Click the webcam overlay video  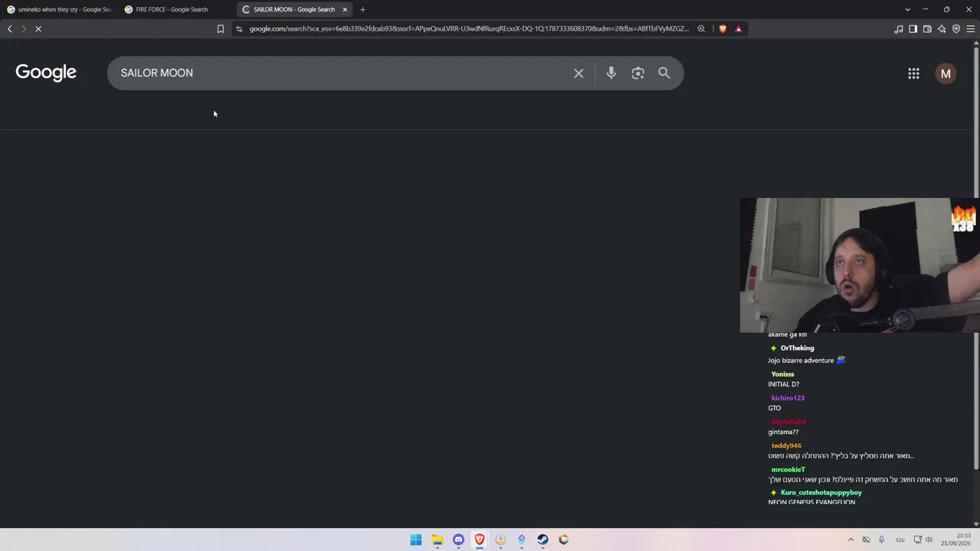[859, 266]
